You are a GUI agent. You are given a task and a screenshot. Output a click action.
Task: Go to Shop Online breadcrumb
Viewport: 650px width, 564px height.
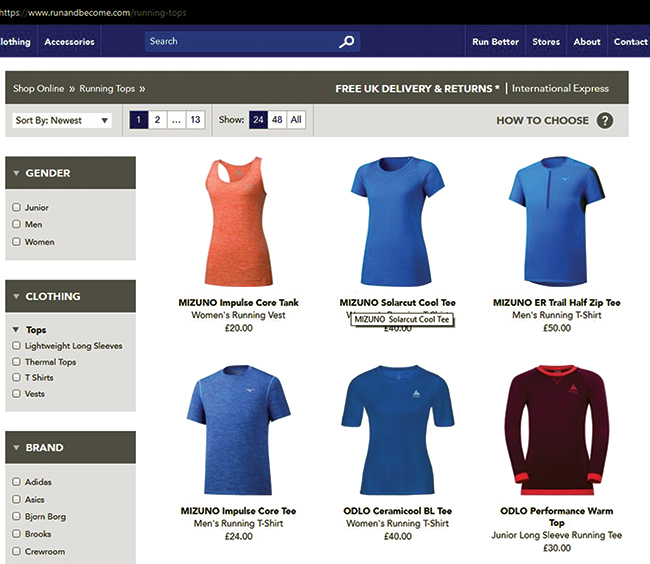click(x=39, y=89)
